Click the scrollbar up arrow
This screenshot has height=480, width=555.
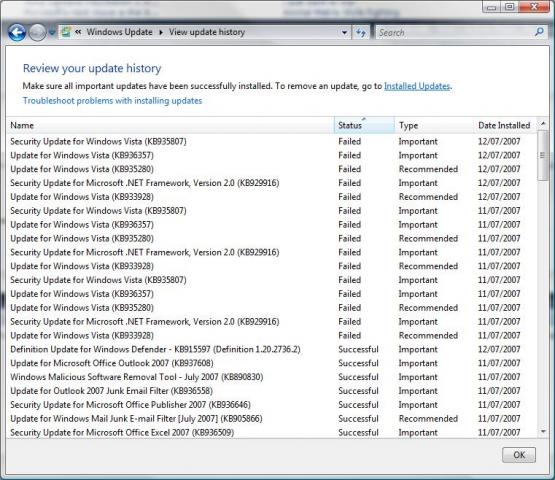click(x=543, y=124)
